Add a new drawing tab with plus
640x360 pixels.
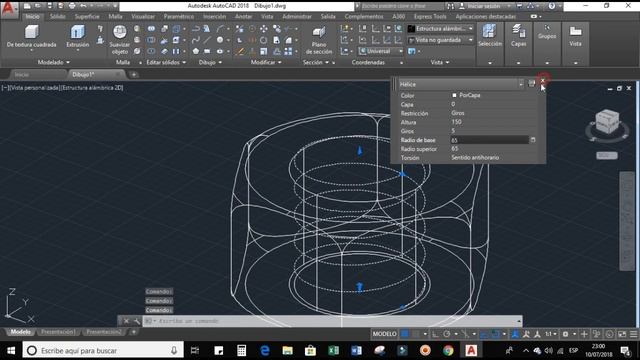coord(133,74)
